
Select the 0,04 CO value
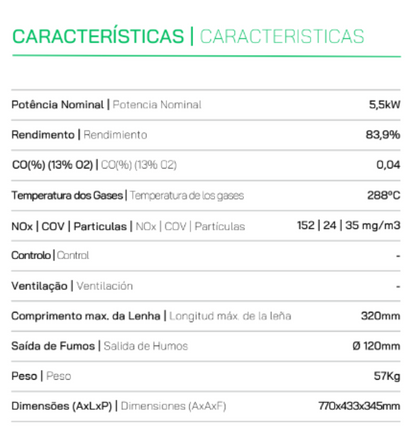click(388, 165)
